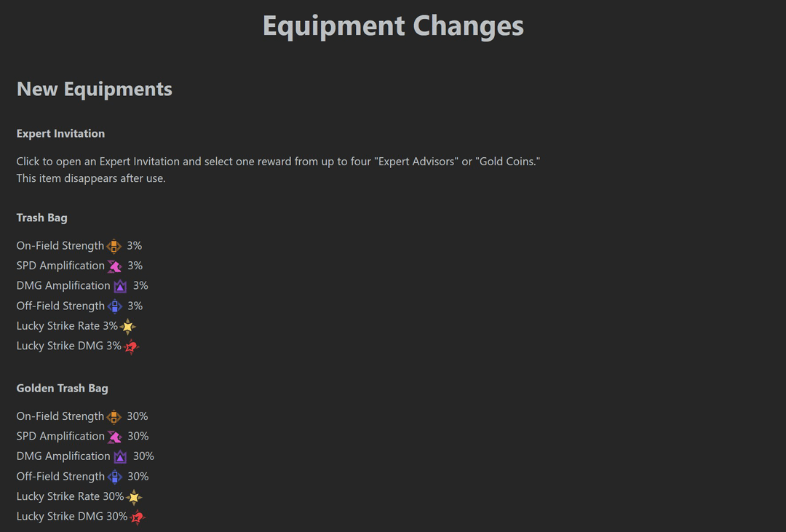Click the red Lucky Strike DMG icon under Trash Bag
This screenshot has width=786, height=532.
(131, 347)
